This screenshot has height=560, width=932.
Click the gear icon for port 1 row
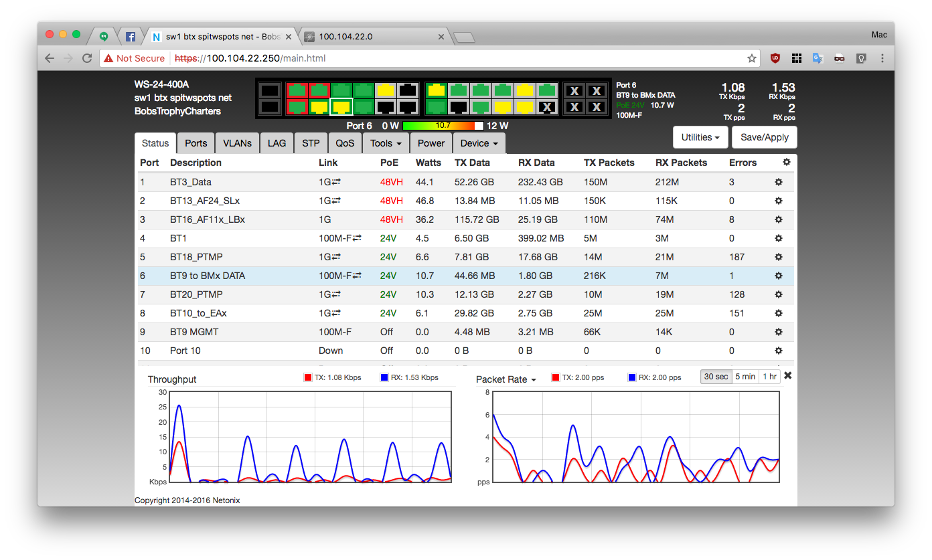779,182
